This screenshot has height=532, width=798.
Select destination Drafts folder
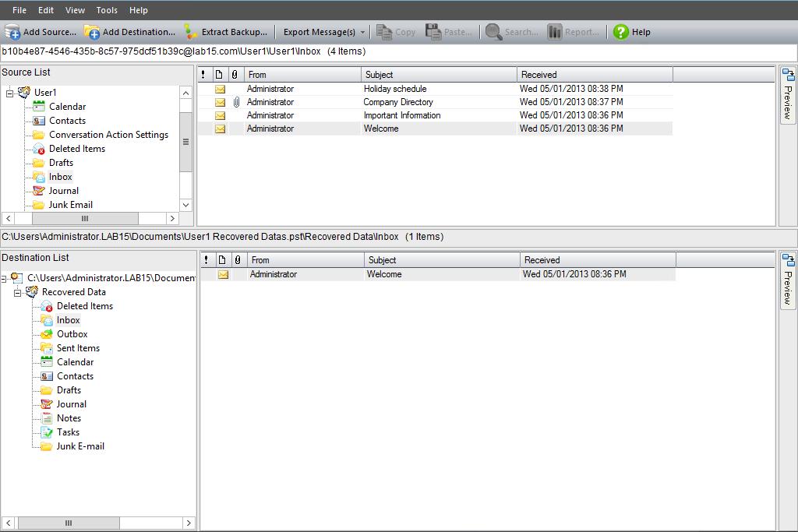[69, 390]
